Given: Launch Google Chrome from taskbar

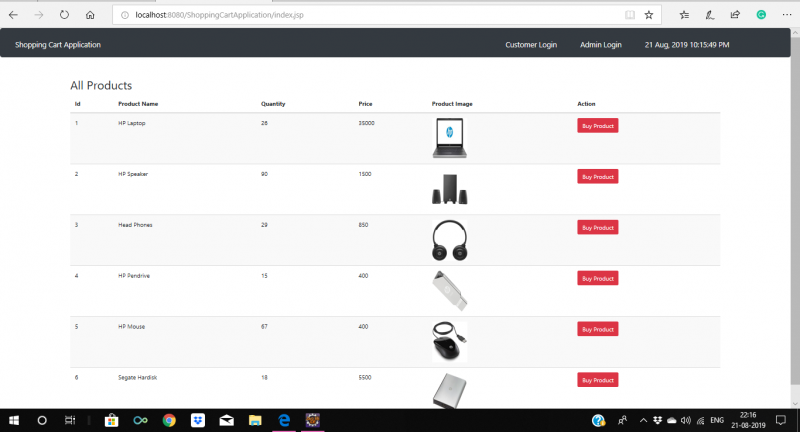Looking at the screenshot, I should [x=169, y=420].
